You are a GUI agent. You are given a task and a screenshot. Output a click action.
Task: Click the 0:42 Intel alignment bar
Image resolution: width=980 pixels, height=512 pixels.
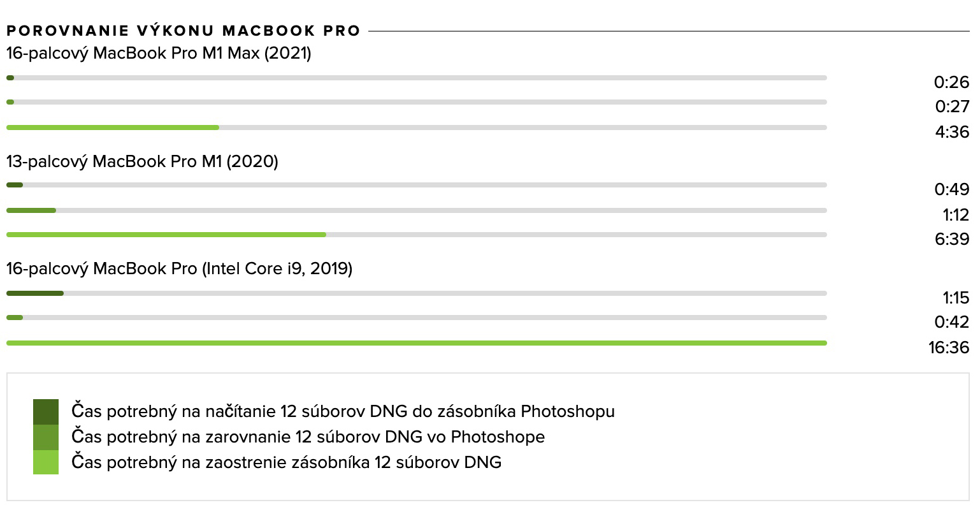[x=15, y=318]
